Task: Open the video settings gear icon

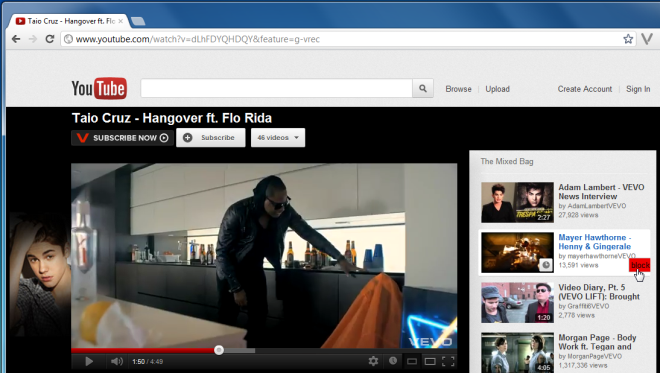Action: point(373,361)
